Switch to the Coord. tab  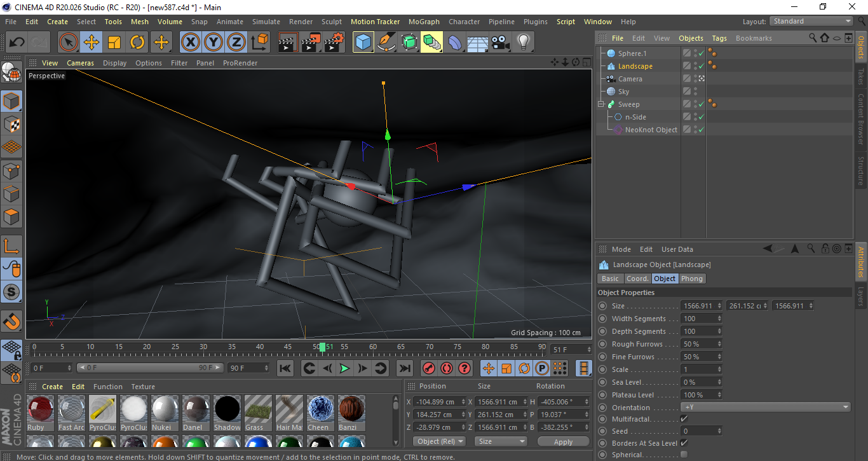click(x=637, y=279)
